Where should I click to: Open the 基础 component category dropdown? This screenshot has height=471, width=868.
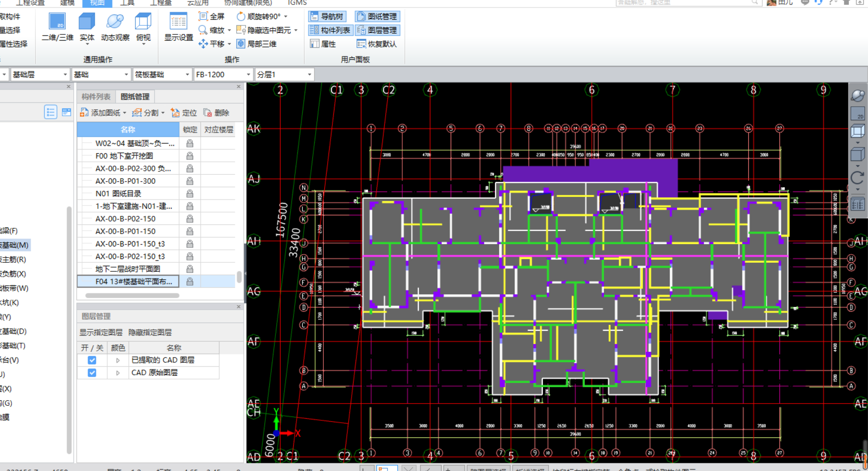point(101,75)
